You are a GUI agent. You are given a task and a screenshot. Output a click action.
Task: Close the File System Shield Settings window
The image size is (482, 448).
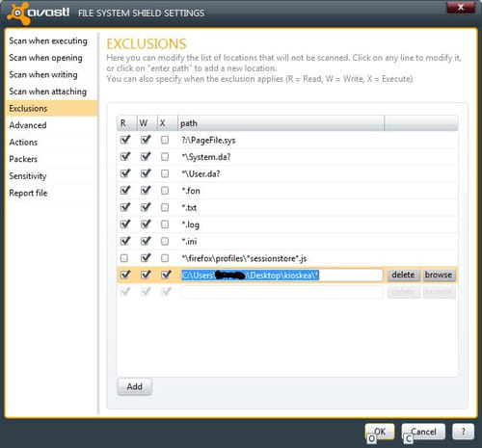click(461, 7)
